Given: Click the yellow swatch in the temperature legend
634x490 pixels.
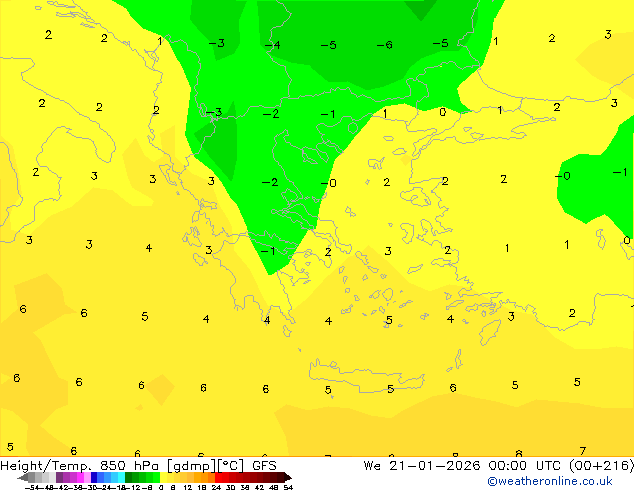Looking at the screenshot, I should [163, 477].
